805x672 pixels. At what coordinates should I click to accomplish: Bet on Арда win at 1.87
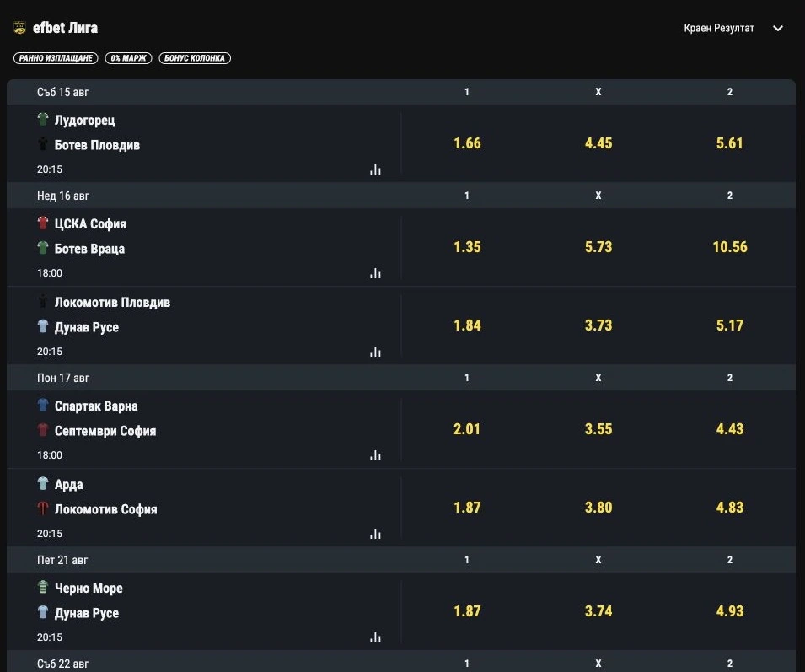[x=467, y=508]
